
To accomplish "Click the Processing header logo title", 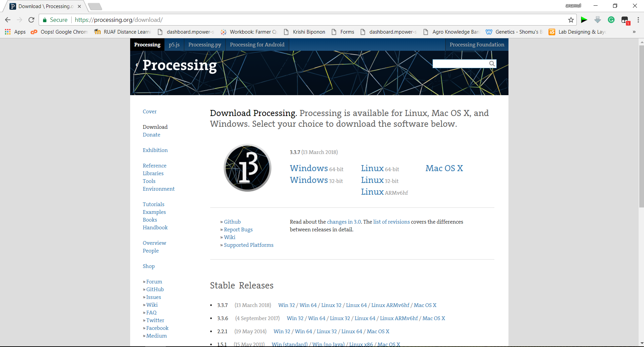I will click(x=180, y=65).
